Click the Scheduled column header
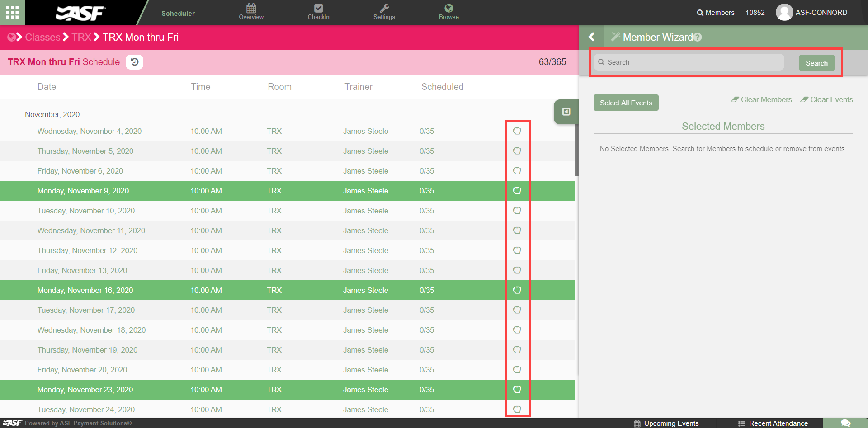Viewport: 868px width, 428px height. pos(442,87)
